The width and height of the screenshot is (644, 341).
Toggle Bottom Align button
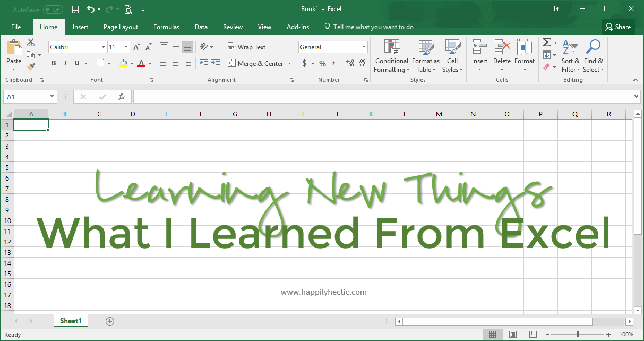coord(187,47)
